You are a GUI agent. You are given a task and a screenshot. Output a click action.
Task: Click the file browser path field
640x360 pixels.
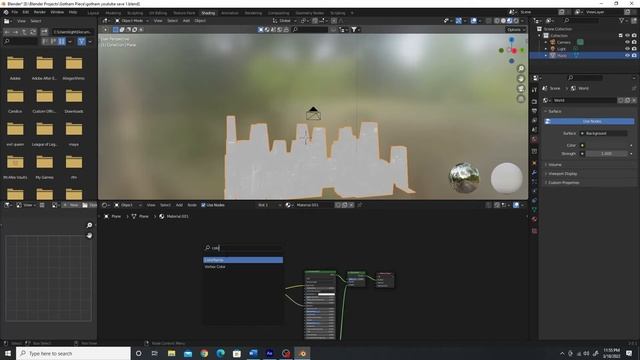pyautogui.click(x=72, y=32)
